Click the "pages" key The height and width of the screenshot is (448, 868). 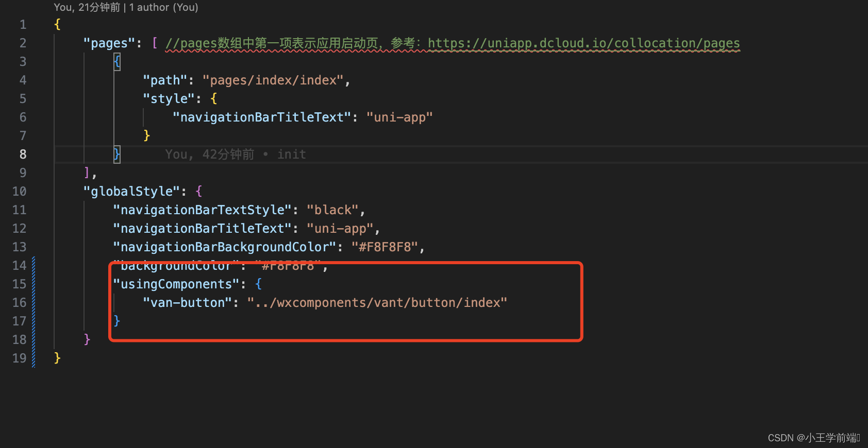[109, 43]
